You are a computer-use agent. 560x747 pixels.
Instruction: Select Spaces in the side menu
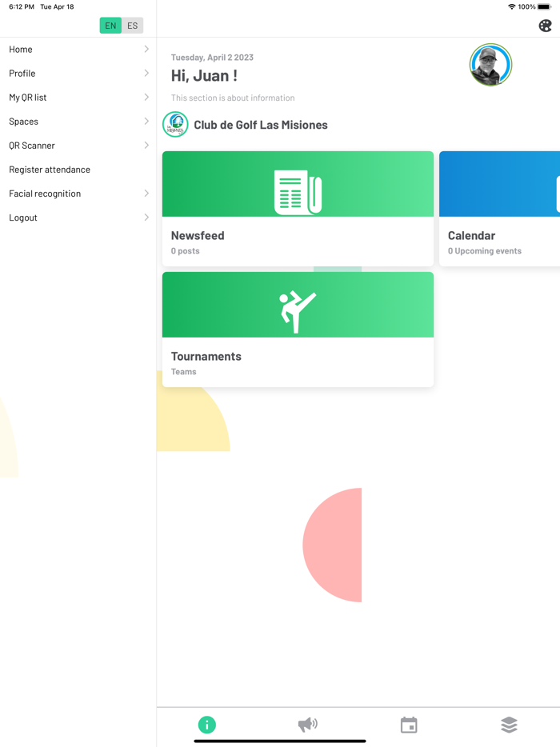pos(78,121)
